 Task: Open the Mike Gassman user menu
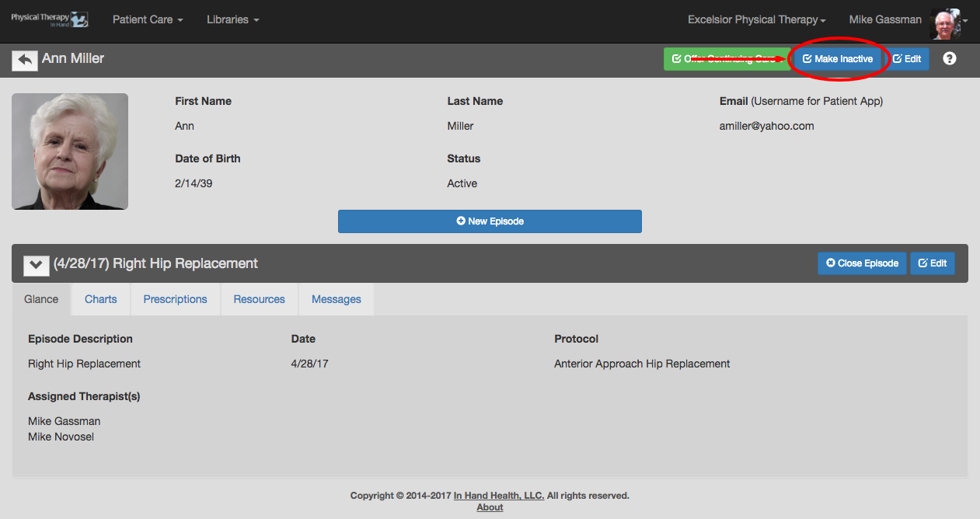tap(884, 19)
